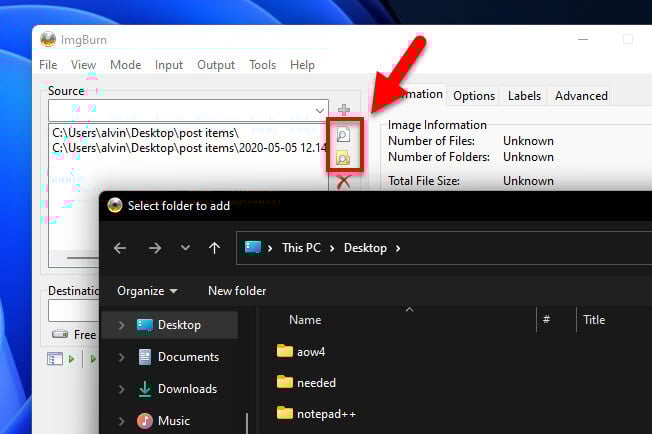Image resolution: width=652 pixels, height=434 pixels.
Task: Open the File menu in ImgBurn
Action: 48,65
